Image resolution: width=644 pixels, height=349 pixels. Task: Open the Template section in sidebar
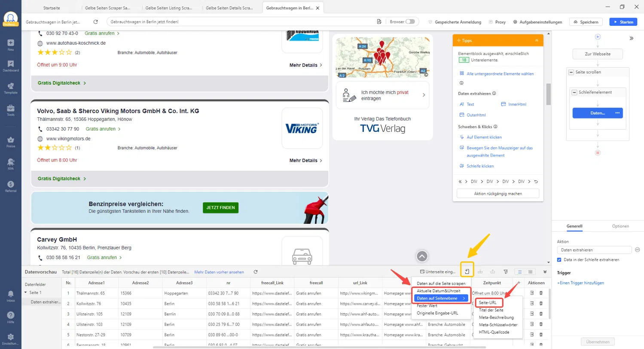click(10, 88)
